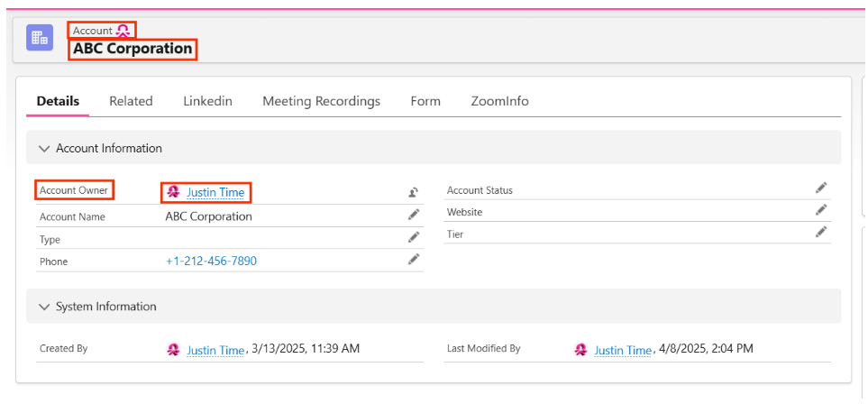Open the Linkedin tab
Screen dimensions: 868x404
207,101
